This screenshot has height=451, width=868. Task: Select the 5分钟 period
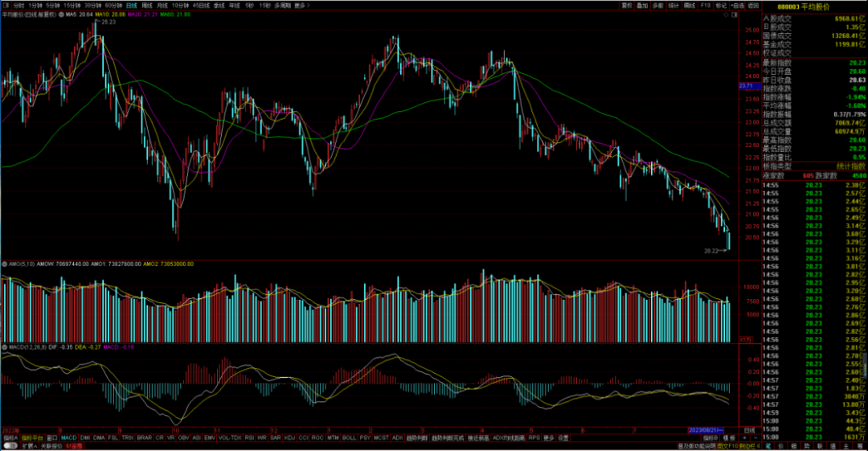click(x=52, y=5)
